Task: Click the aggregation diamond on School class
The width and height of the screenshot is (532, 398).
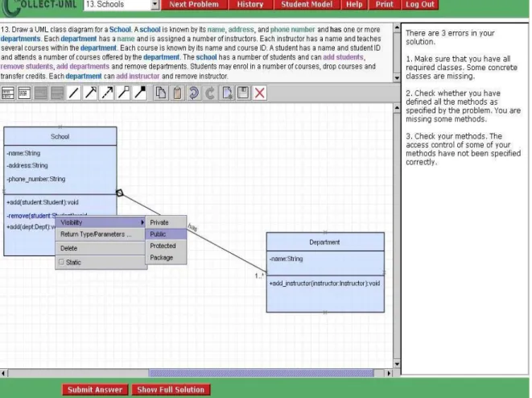Action: pyautogui.click(x=119, y=193)
